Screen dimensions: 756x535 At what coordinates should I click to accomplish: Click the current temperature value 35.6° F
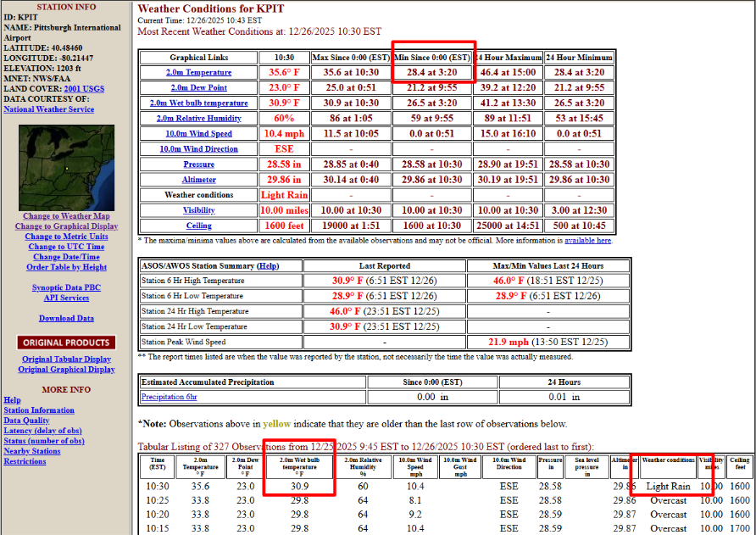[284, 72]
